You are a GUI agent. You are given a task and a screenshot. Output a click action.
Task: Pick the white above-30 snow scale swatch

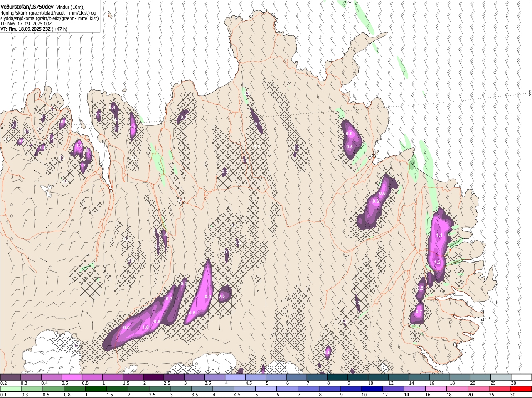(x=522, y=377)
